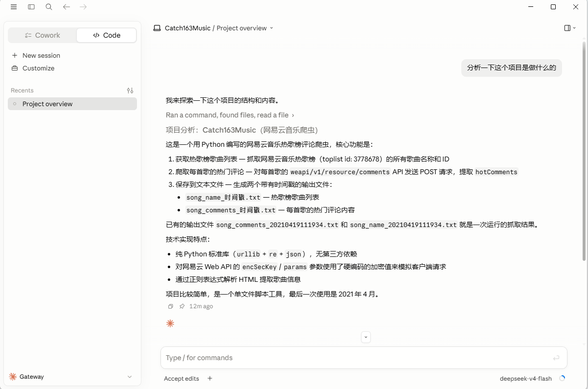Open the deepseek-v4-flash model selector
Screen dimensions: 588x389
(526, 378)
